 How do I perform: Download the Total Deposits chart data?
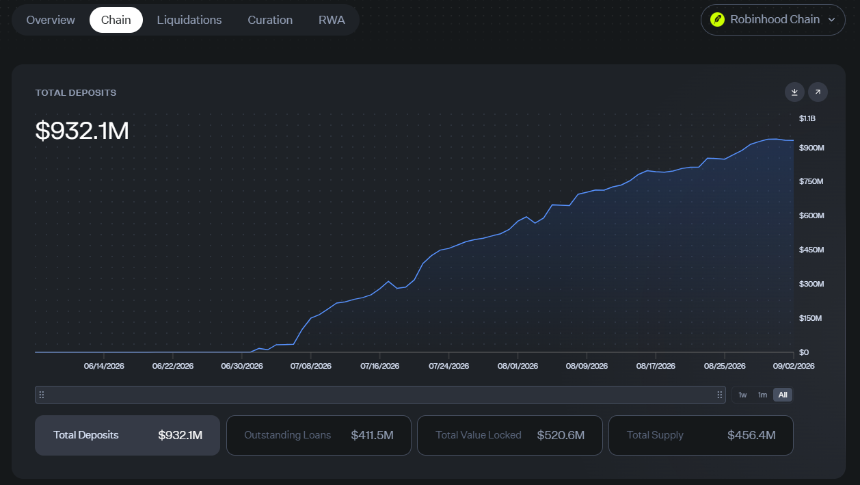[794, 92]
